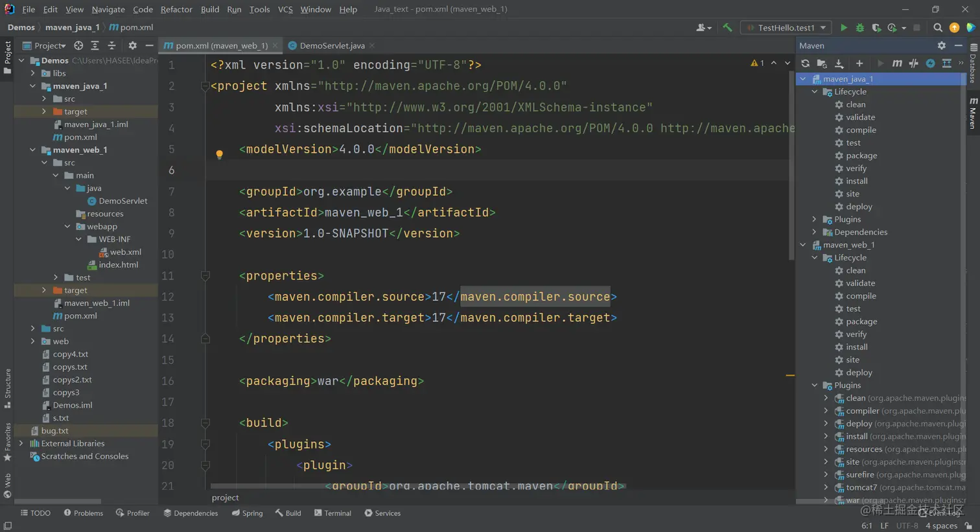Expand the tomcat7 plugin node in Maven panel

coord(826,487)
